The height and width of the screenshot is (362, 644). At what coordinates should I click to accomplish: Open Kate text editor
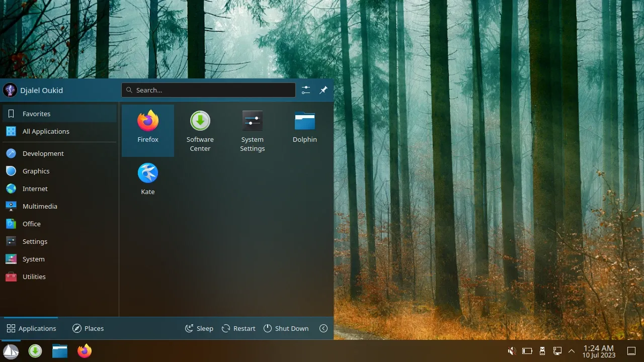pyautogui.click(x=148, y=179)
